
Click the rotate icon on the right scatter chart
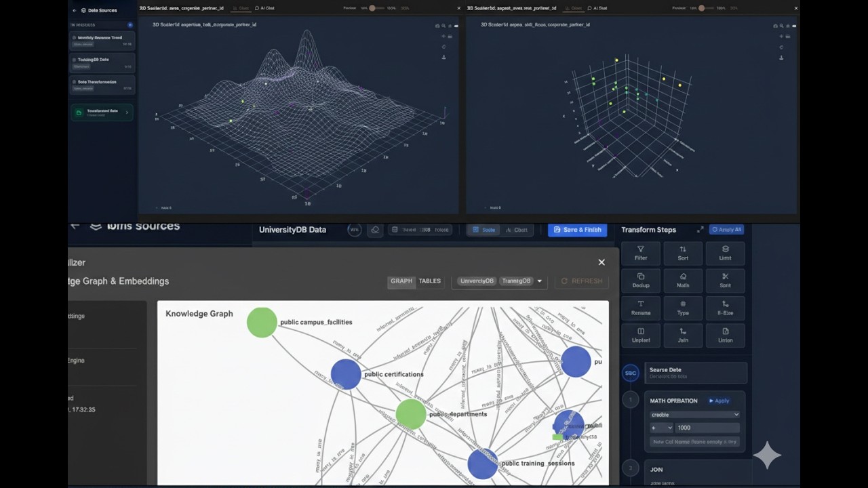pyautogui.click(x=782, y=47)
